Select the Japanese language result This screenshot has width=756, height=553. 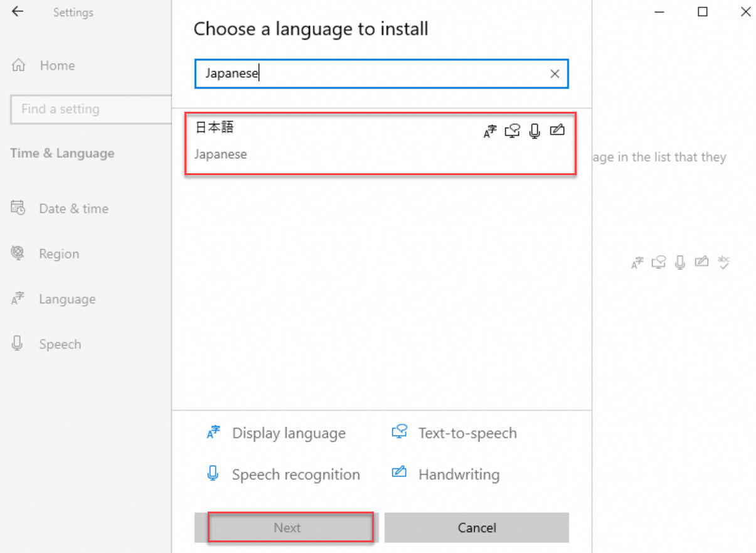(380, 144)
